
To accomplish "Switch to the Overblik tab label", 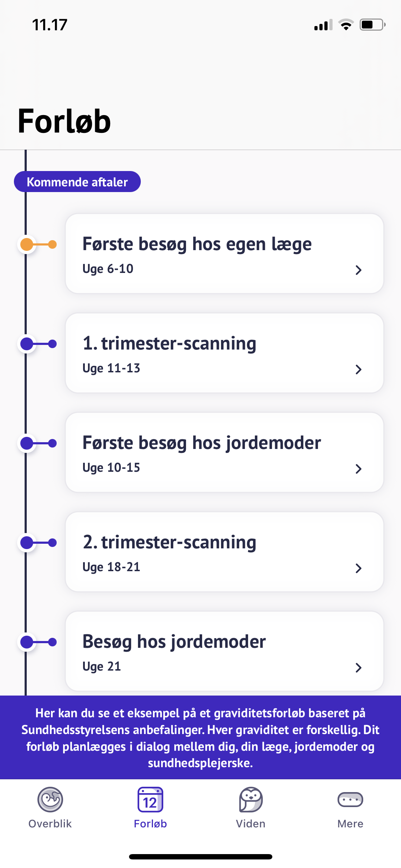I will click(50, 824).
